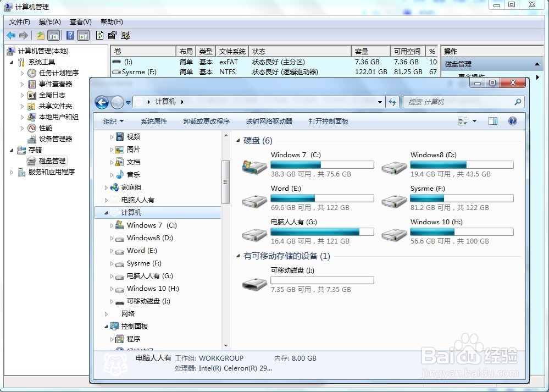Collapse the 存储 tree node

[12, 150]
